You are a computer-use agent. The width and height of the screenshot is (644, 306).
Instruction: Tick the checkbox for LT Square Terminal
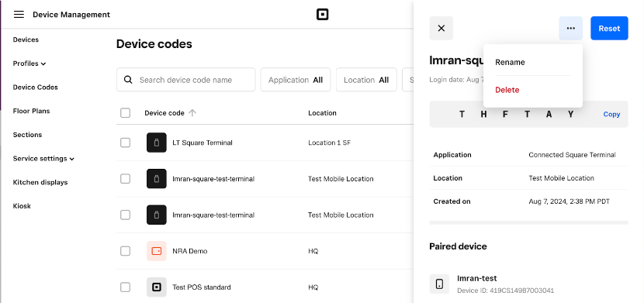pos(125,143)
